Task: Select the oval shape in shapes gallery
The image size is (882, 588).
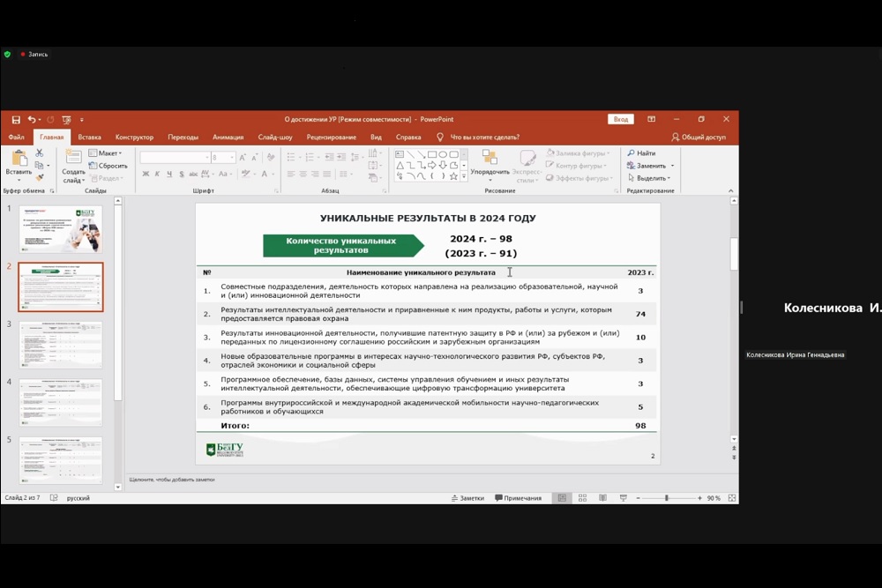Action: point(443,154)
